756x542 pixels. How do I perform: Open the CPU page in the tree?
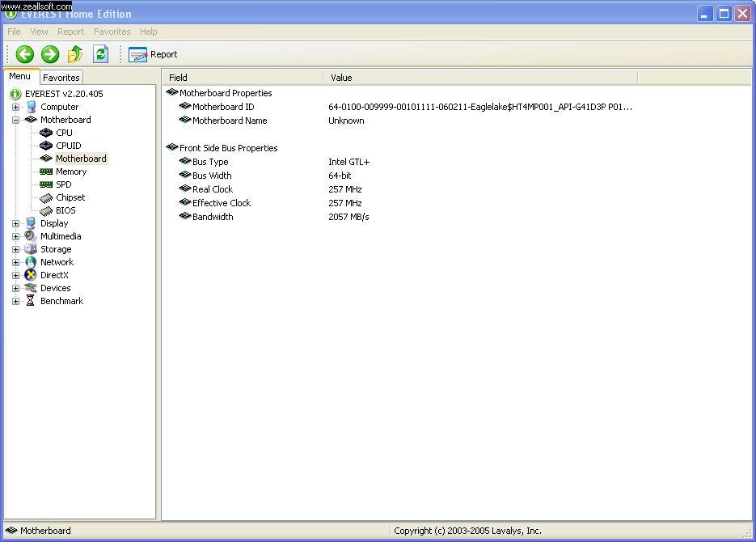tap(64, 133)
